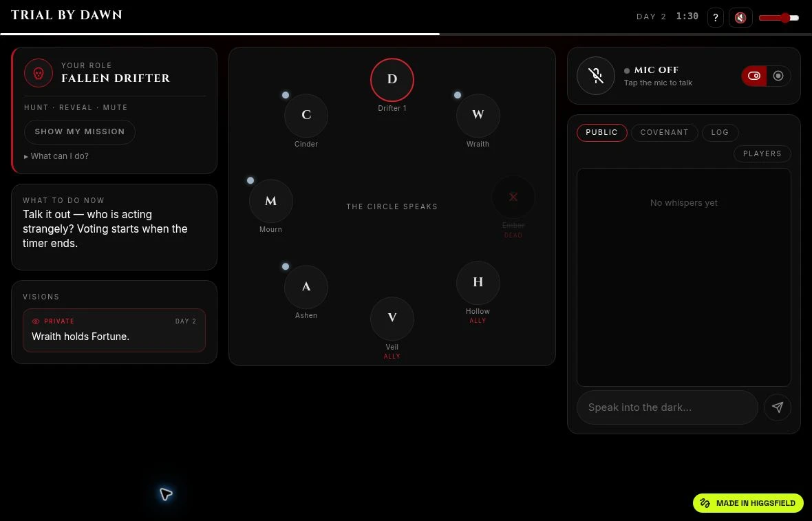812x521 pixels.
Task: Click the 'Tap the mic to talk' hint
Action: tap(658, 83)
